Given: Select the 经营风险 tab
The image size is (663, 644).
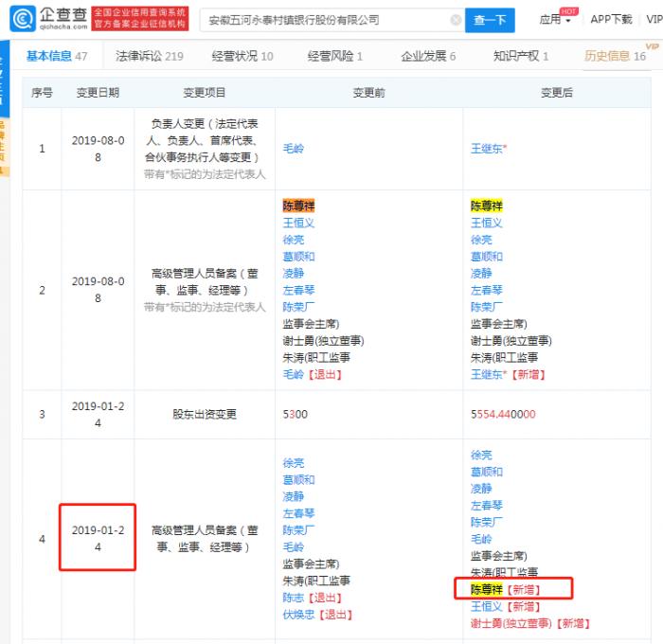Looking at the screenshot, I should pyautogui.click(x=334, y=56).
